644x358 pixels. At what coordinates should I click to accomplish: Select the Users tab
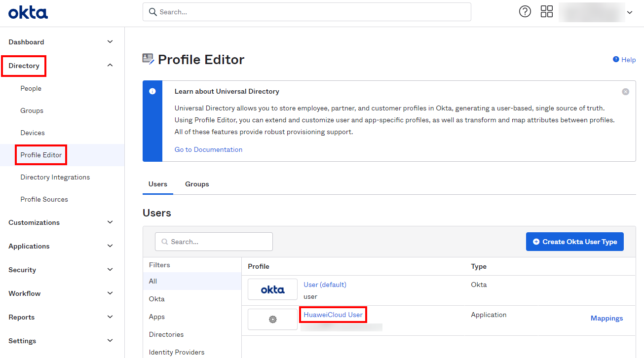(x=158, y=184)
